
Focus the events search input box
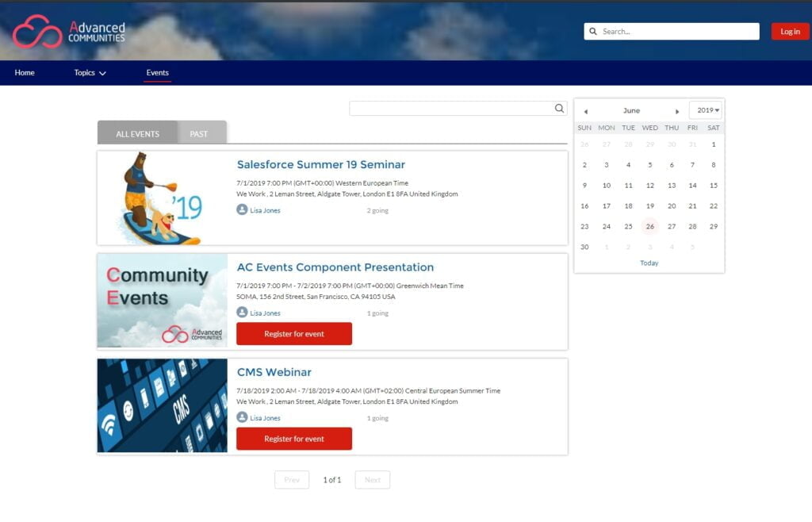(x=458, y=108)
